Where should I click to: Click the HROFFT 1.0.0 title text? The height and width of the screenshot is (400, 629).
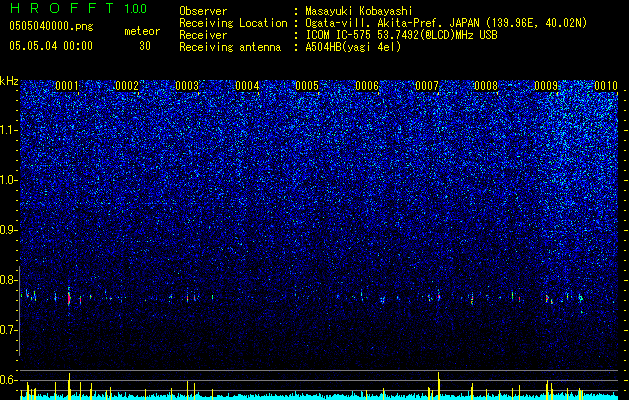point(78,8)
